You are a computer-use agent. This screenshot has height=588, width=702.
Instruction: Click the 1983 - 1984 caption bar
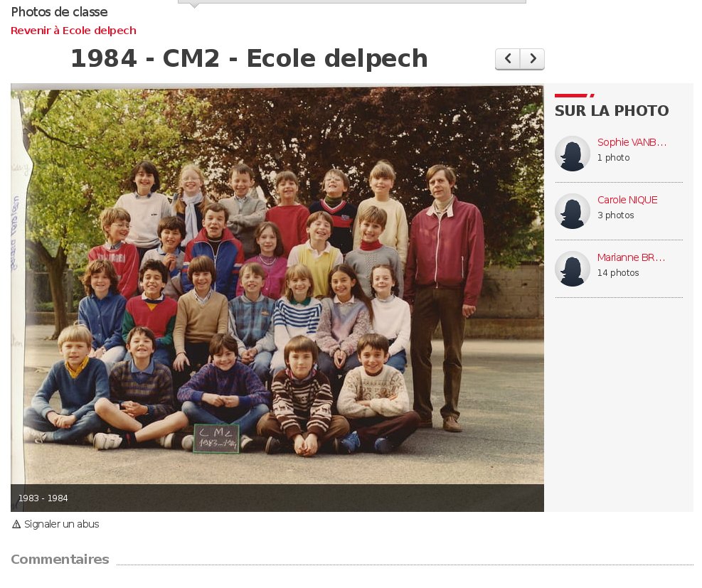[x=277, y=498]
